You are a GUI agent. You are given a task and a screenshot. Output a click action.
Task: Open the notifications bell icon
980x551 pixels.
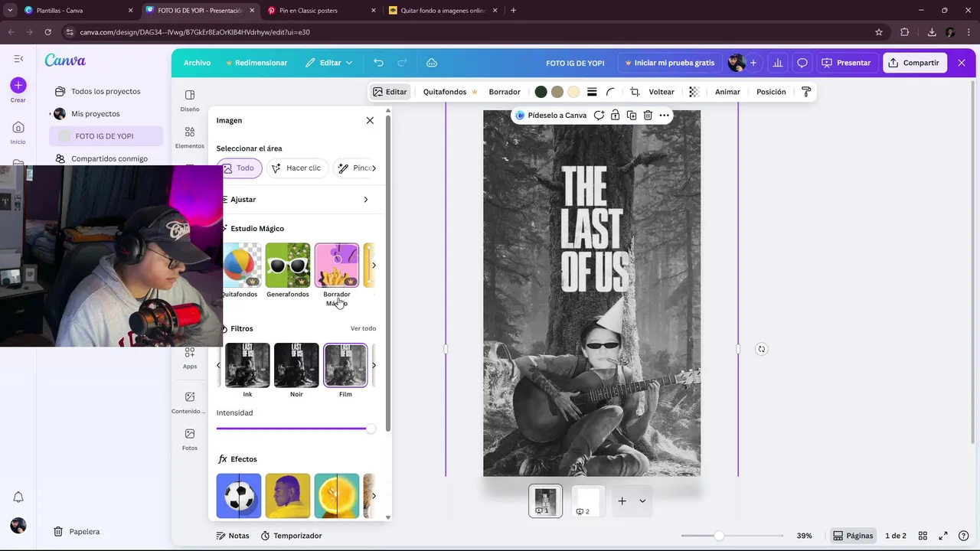[x=18, y=497]
